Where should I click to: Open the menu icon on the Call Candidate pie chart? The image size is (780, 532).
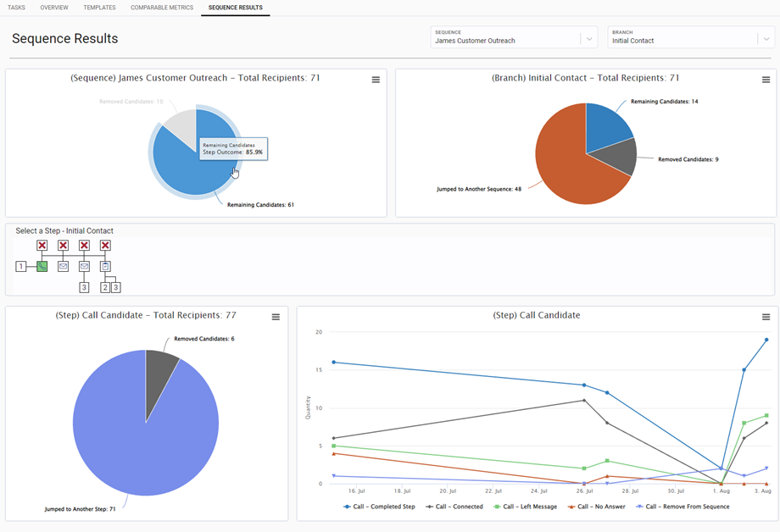(276, 316)
